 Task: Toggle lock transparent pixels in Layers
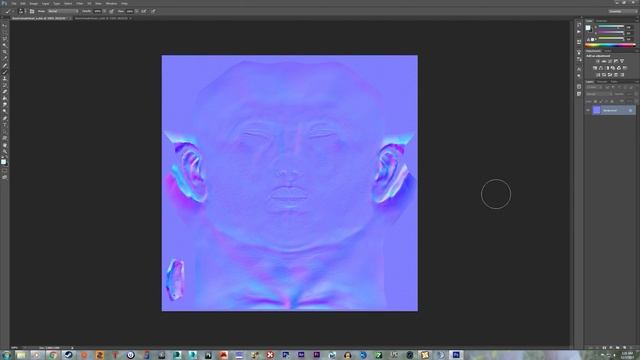[595, 102]
